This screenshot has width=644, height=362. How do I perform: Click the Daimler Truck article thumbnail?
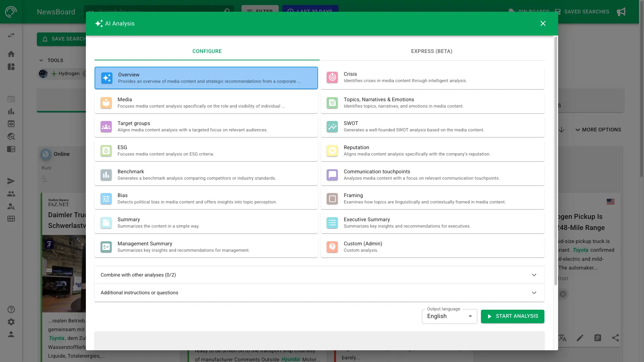coord(64,274)
